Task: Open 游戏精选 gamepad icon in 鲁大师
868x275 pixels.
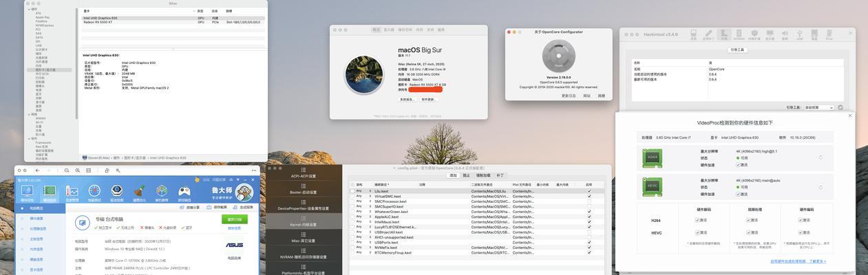Action: (x=184, y=192)
